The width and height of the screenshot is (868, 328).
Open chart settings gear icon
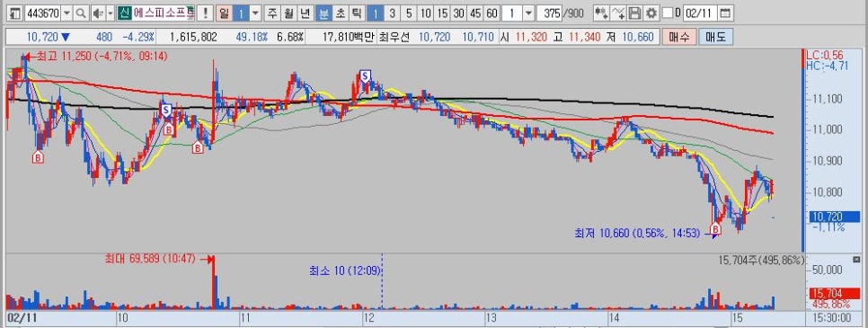pos(651,13)
